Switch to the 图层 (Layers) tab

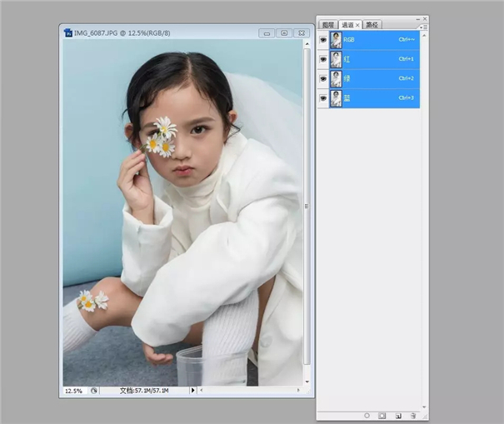click(328, 25)
